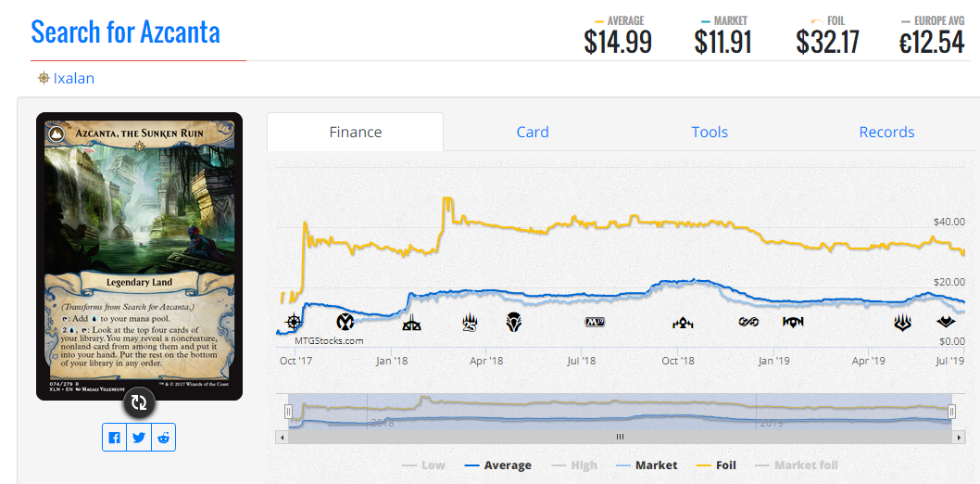Click the navigator scrollbar thumb
Viewport: 980px width, 484px height.
(620, 437)
